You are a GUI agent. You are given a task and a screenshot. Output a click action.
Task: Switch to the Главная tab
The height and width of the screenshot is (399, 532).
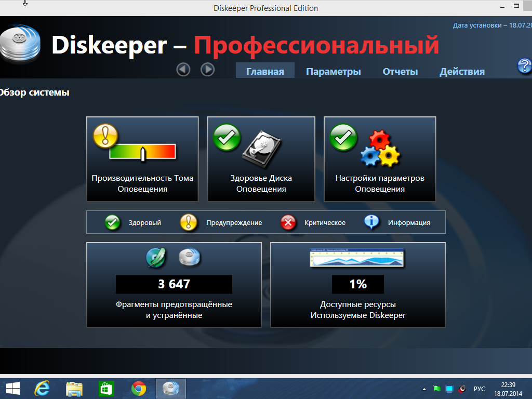coord(265,71)
